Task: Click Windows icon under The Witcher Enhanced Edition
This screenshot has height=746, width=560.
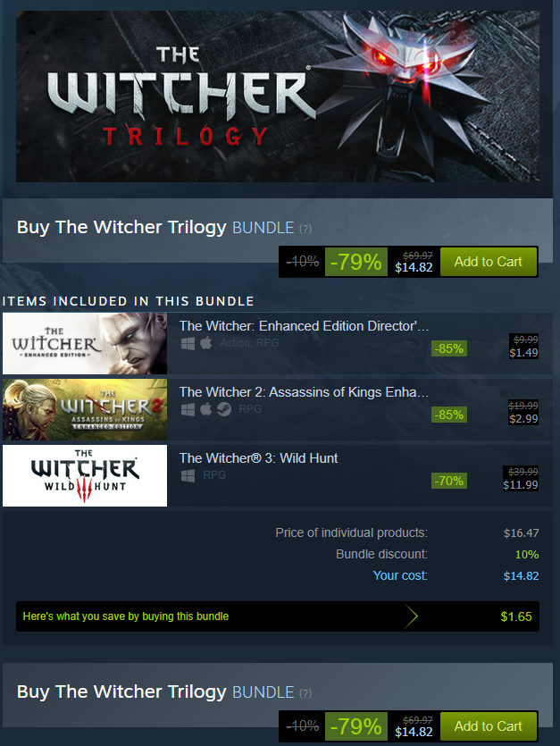Action: 188,343
